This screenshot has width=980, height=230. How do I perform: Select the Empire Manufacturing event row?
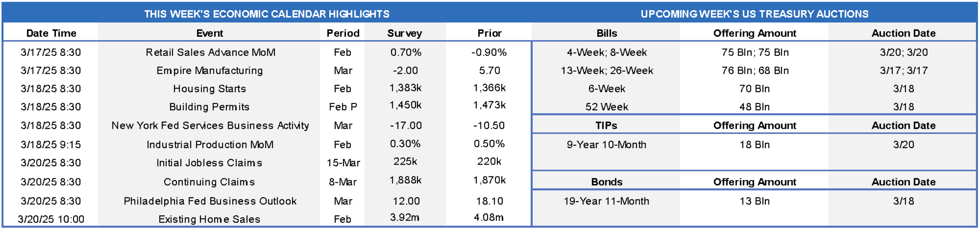pos(210,70)
